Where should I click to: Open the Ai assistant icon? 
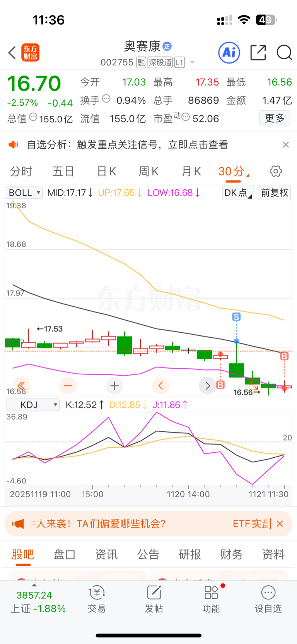(x=229, y=52)
